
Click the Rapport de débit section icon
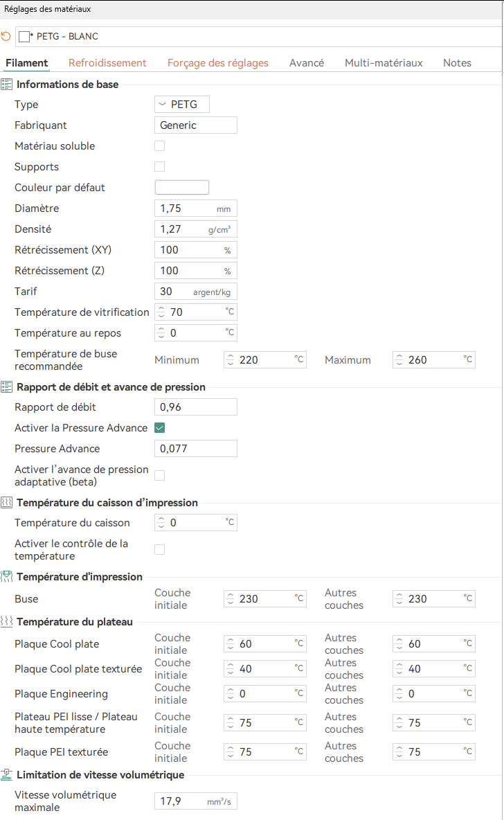(x=7, y=387)
